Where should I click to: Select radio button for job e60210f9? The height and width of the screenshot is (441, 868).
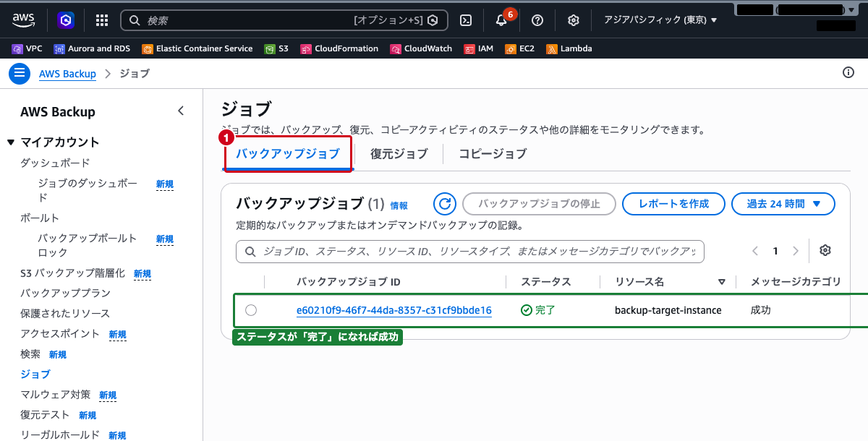pyautogui.click(x=250, y=310)
